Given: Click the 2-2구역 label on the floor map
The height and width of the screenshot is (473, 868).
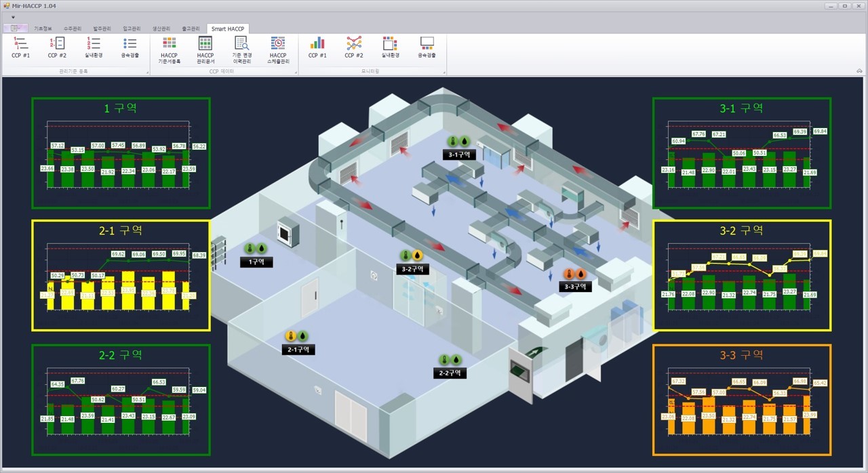Looking at the screenshot, I should click(x=450, y=373).
